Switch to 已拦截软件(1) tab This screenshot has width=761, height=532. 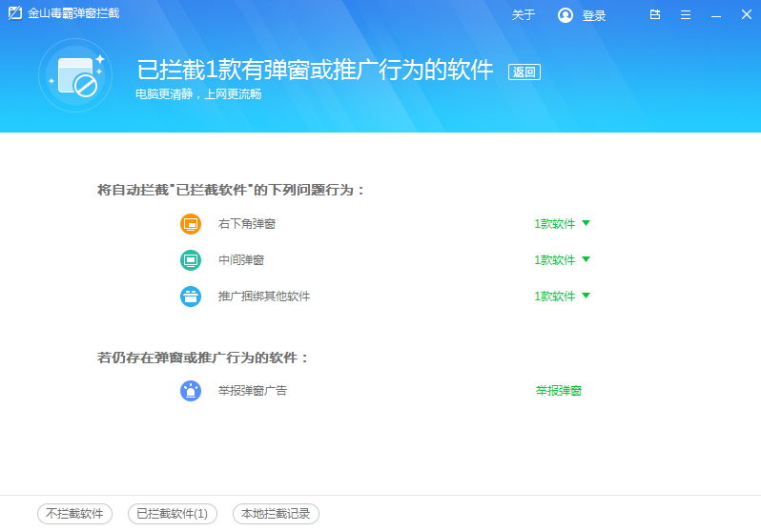(x=172, y=514)
